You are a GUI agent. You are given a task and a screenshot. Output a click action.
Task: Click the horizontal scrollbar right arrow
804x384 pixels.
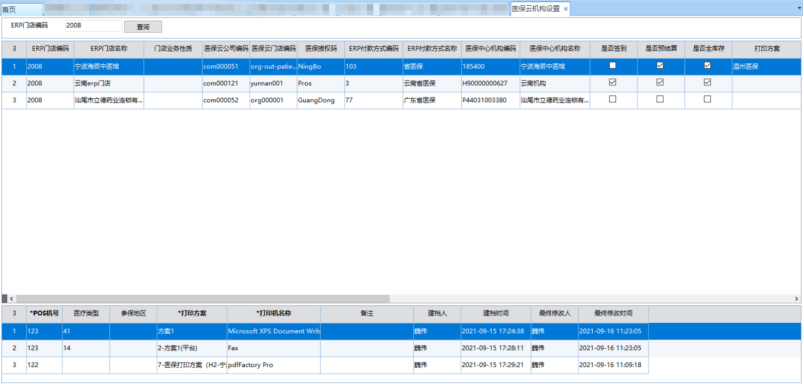796,298
